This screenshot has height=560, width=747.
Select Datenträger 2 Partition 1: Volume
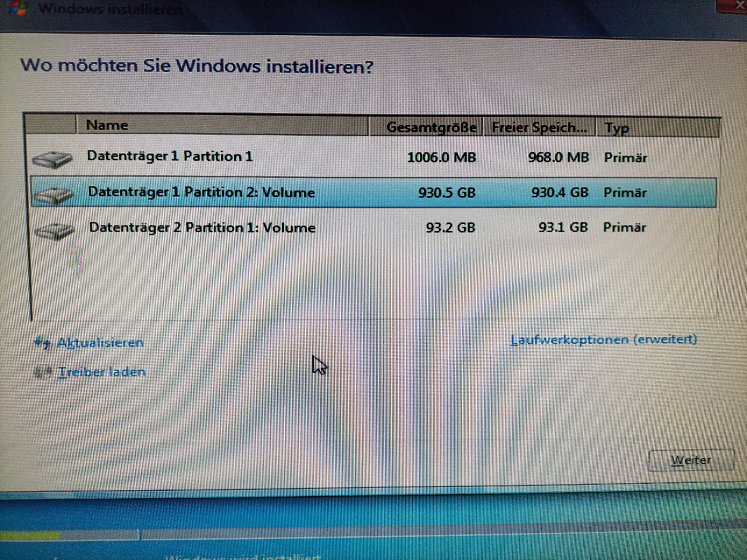tap(202, 228)
